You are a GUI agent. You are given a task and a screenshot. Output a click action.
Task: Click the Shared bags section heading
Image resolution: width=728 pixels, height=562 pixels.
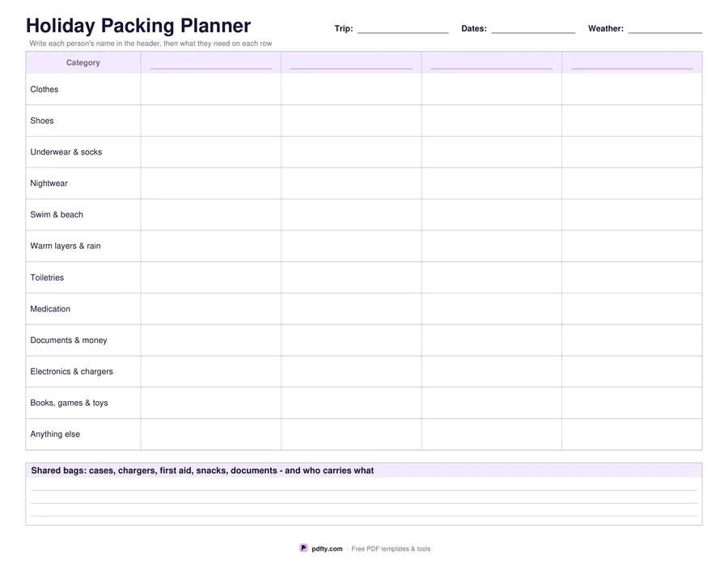[x=202, y=471]
